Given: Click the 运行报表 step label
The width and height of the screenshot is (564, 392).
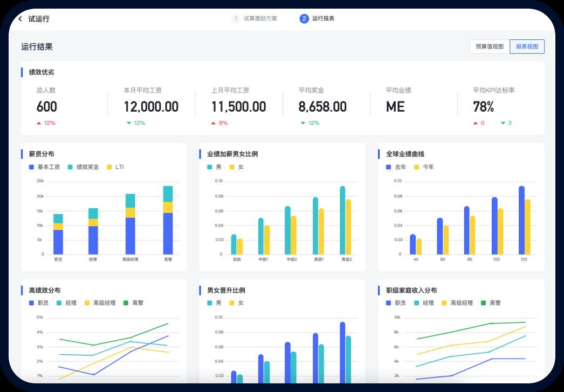Looking at the screenshot, I should 324,19.
